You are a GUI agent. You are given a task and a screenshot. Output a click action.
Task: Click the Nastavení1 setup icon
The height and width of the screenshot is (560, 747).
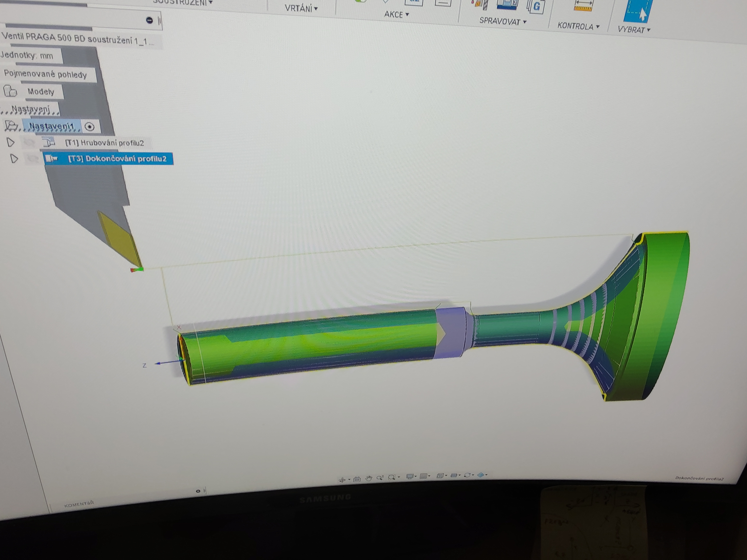[11, 126]
